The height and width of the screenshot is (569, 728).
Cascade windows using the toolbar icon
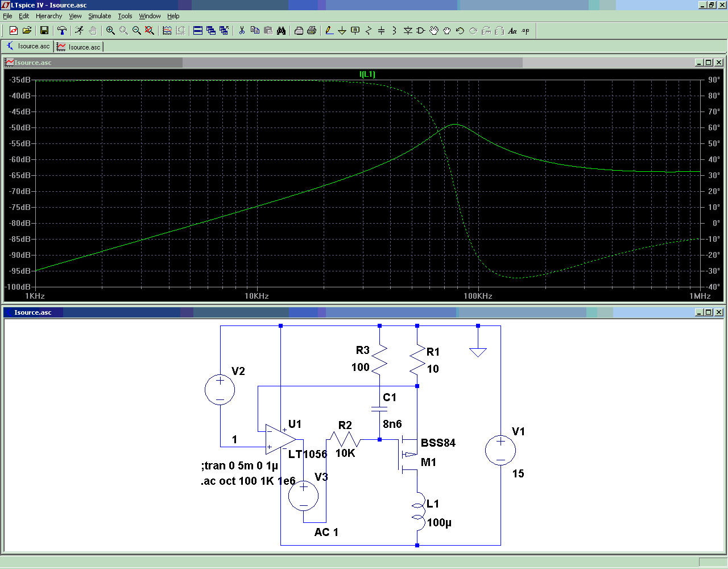tap(211, 31)
